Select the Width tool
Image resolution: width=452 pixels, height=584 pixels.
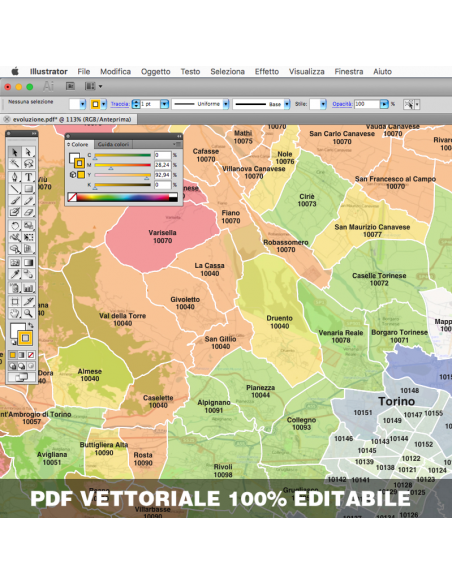(15, 237)
